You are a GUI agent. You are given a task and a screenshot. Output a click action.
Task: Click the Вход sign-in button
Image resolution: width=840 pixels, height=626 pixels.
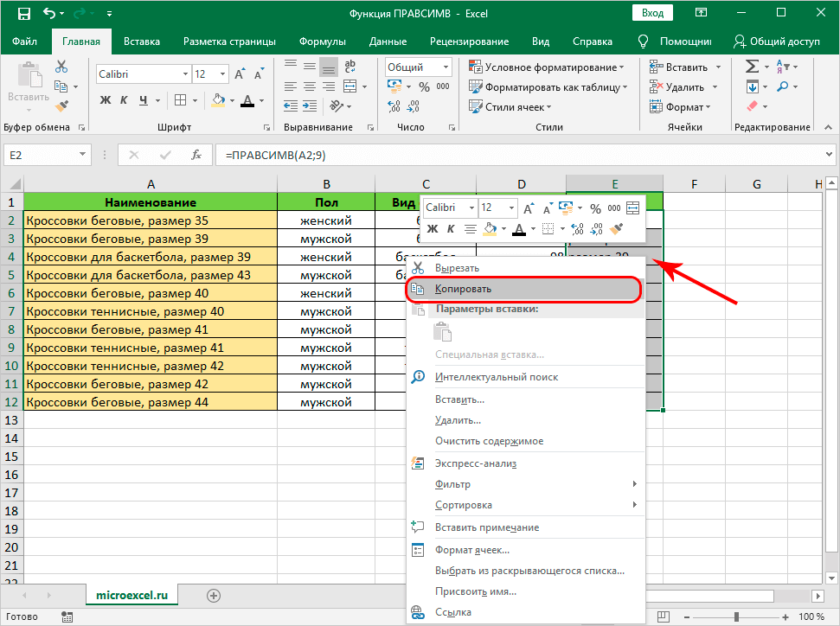[x=652, y=13]
